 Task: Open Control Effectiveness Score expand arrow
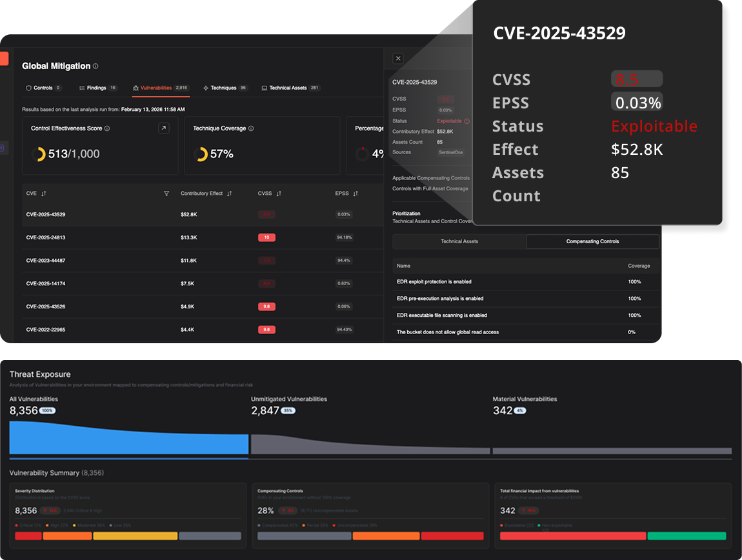(164, 128)
